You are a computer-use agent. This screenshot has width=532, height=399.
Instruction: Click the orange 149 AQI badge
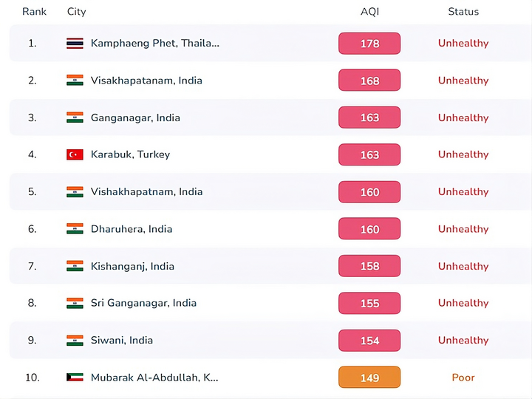point(369,378)
